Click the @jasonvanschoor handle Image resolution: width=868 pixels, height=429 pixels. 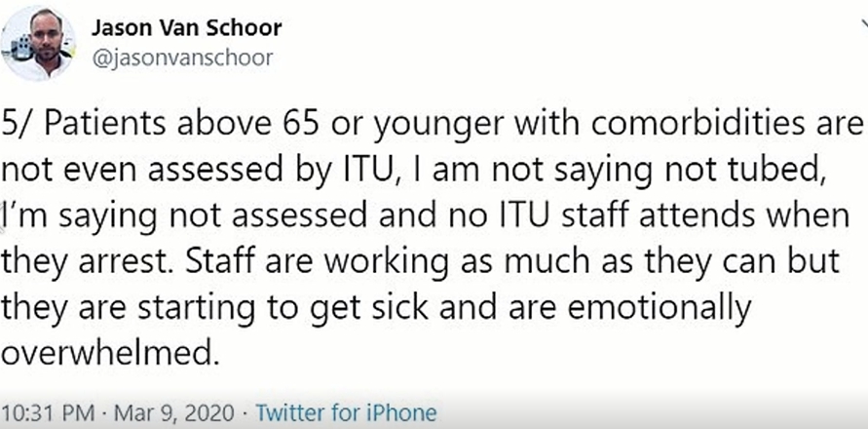[x=182, y=58]
